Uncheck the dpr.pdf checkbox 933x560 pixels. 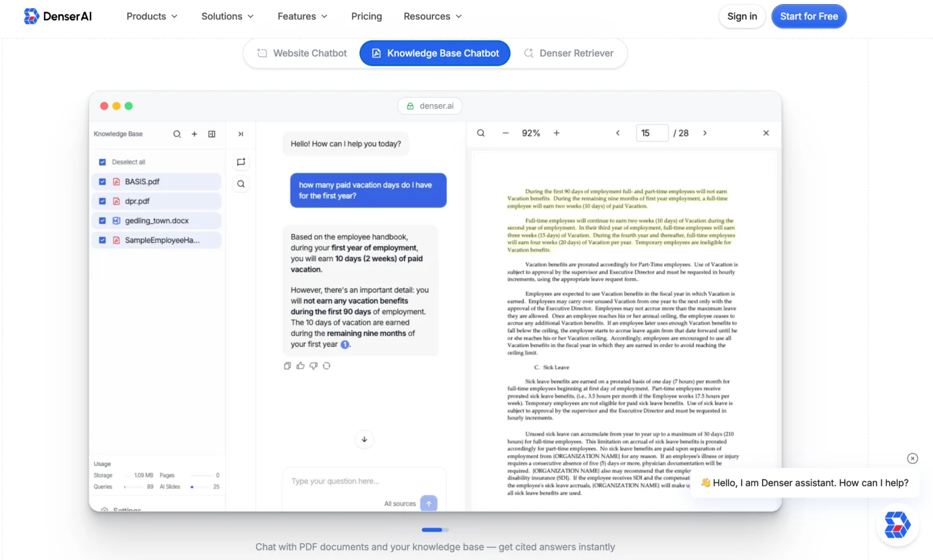pyautogui.click(x=103, y=201)
